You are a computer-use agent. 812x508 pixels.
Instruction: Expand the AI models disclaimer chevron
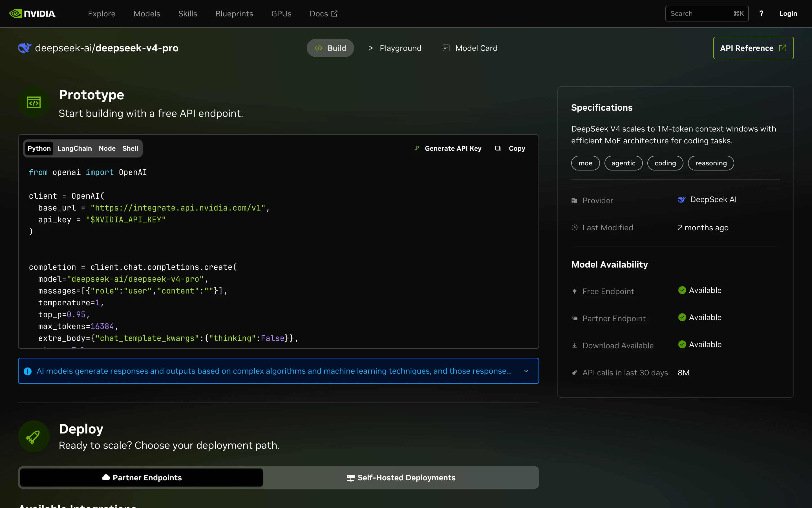(x=526, y=371)
